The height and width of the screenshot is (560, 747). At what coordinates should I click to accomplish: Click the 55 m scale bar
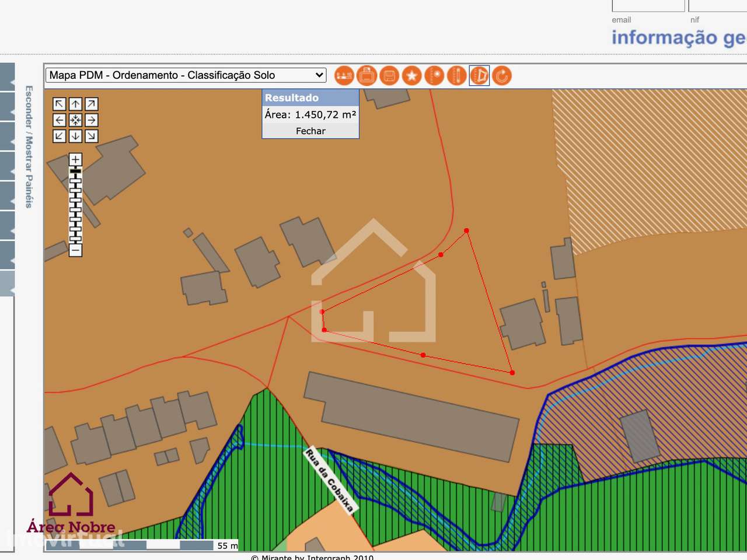[142, 545]
